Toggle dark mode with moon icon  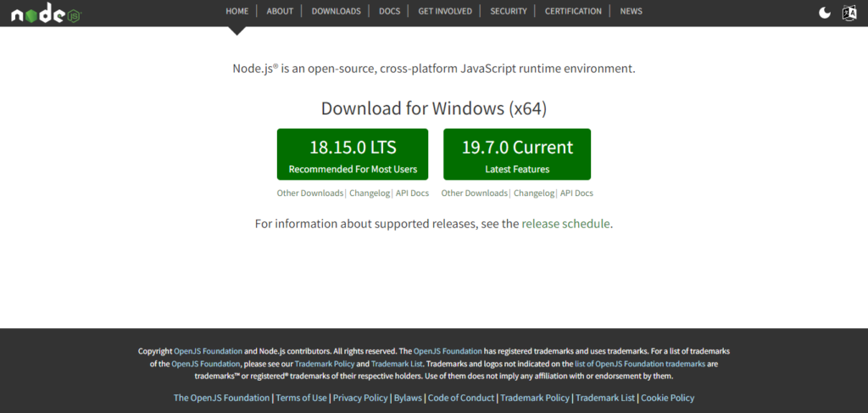tap(825, 12)
